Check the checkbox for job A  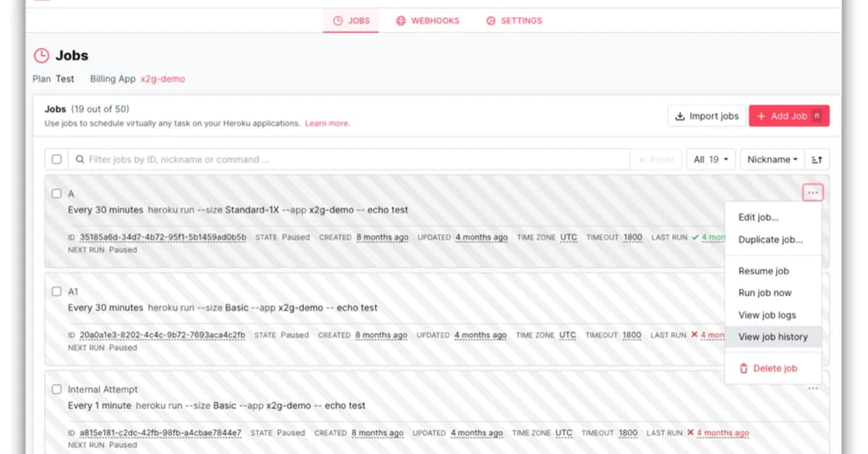(x=56, y=194)
